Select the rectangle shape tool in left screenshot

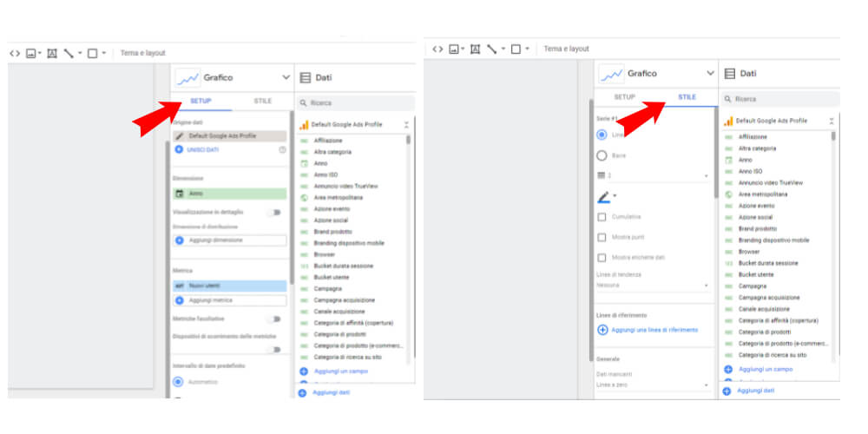coord(93,54)
